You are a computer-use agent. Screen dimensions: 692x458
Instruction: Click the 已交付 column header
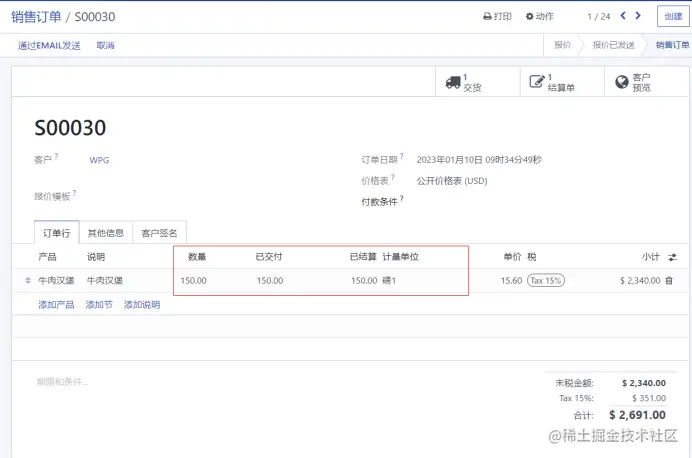tap(269, 257)
